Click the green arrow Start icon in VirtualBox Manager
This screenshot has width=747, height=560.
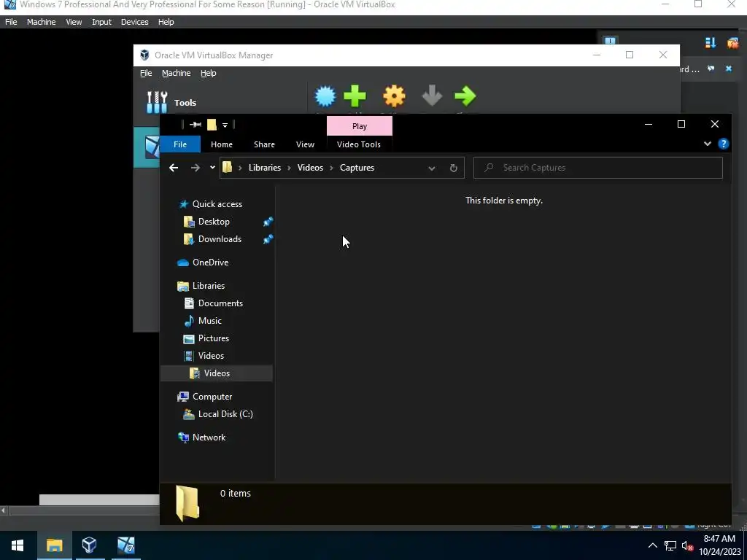(x=465, y=96)
